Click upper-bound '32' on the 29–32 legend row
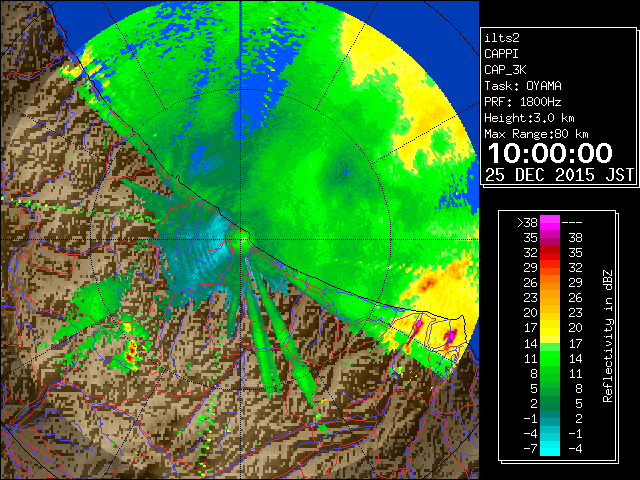The height and width of the screenshot is (480, 640). point(576,268)
